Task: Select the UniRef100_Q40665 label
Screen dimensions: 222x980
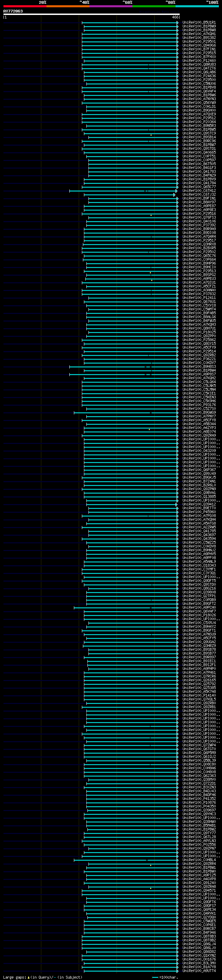Action: coord(199,153)
